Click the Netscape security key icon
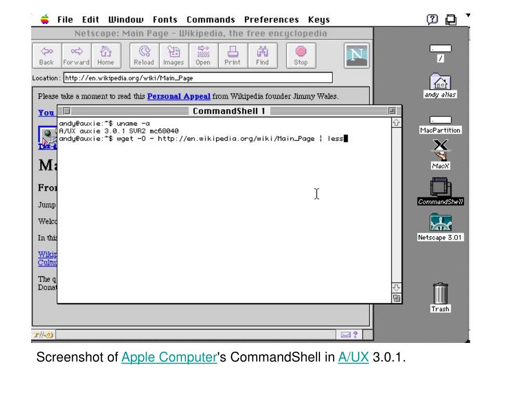Screen dimensions: 532x399 coord(44,335)
